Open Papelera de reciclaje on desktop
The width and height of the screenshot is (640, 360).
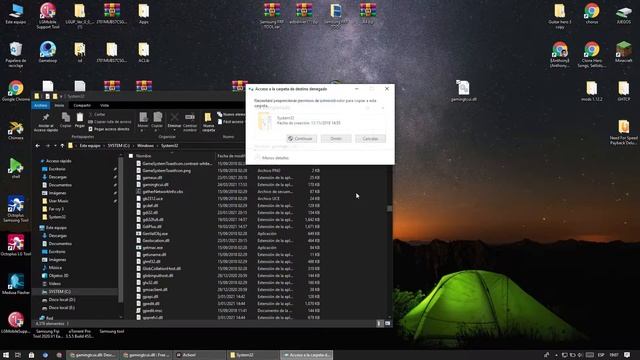coord(16,54)
